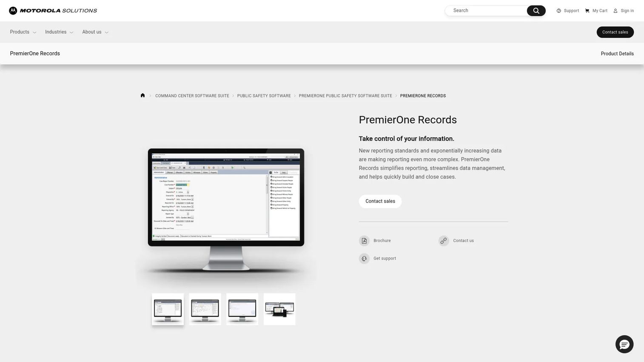Jump to Product Details section
The width and height of the screenshot is (644, 362).
pyautogui.click(x=617, y=54)
